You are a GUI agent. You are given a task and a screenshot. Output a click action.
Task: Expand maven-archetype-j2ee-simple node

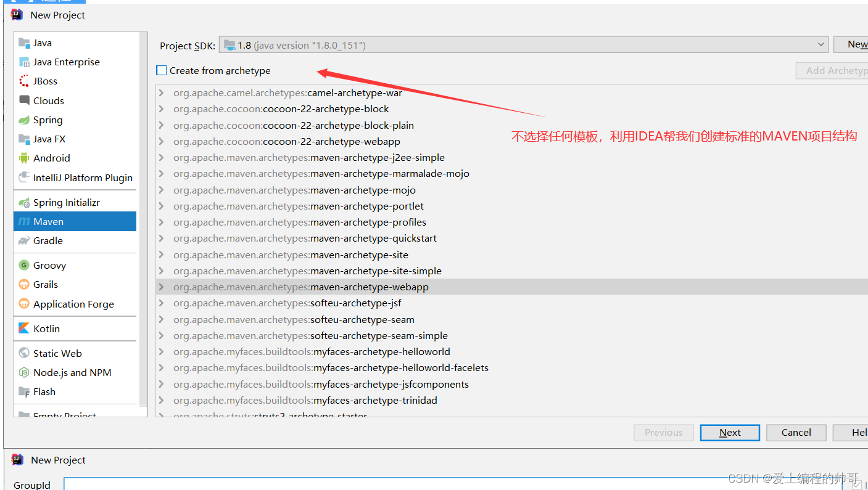(162, 158)
